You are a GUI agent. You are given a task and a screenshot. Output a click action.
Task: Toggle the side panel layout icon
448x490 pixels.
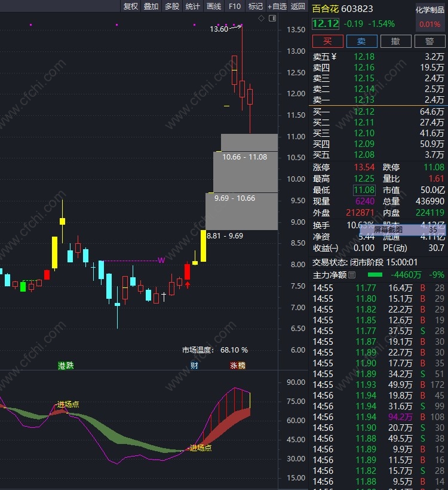pos(272,19)
